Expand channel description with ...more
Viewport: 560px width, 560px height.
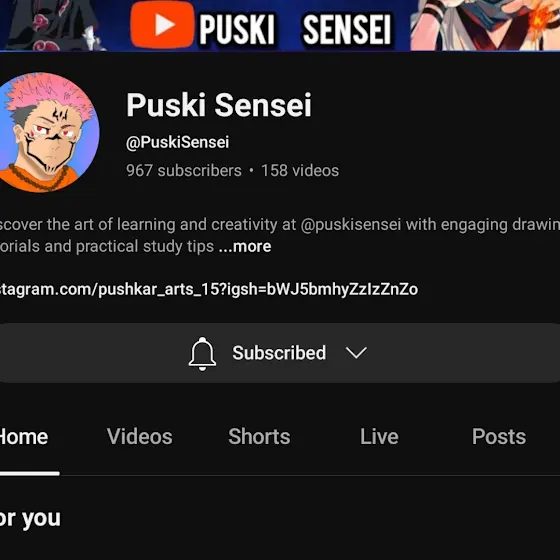pyautogui.click(x=245, y=246)
